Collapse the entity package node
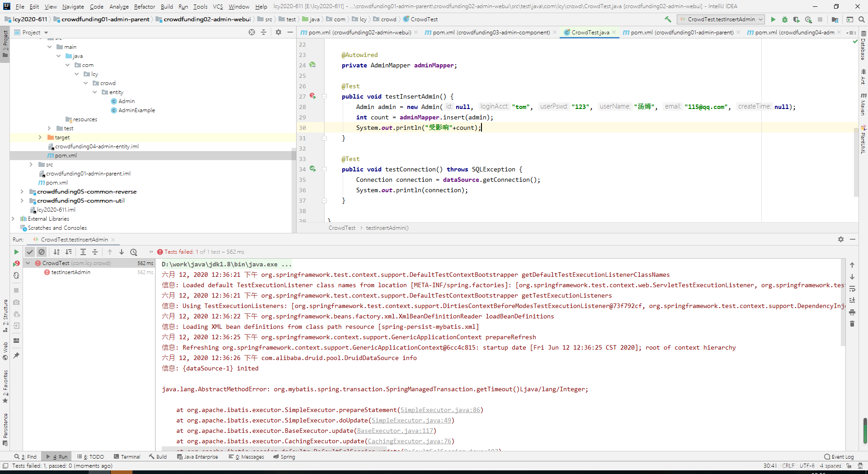Image resolution: width=868 pixels, height=474 pixels. (x=94, y=92)
